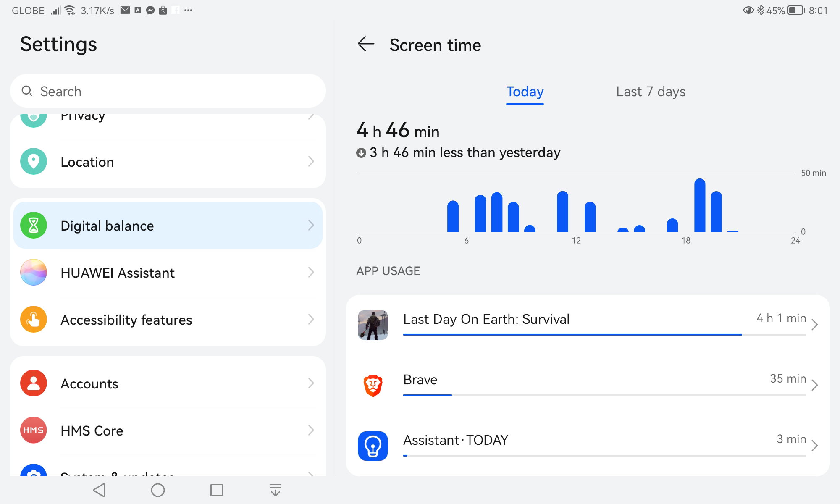
Task: Tap the mail notification icon in status bar
Action: [x=125, y=10]
